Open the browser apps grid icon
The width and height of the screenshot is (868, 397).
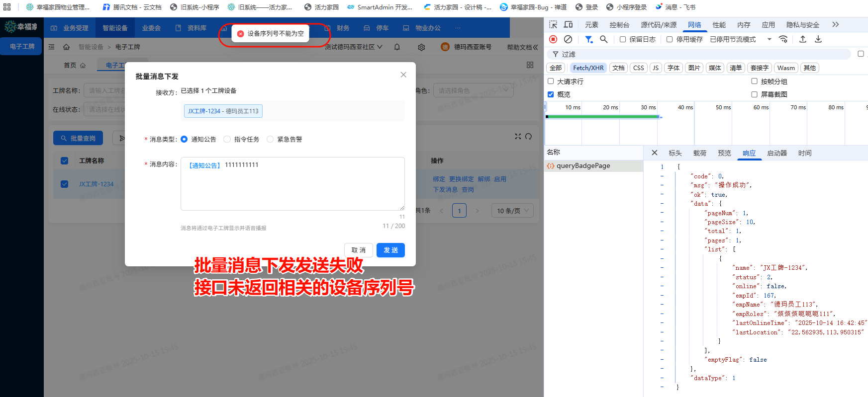pyautogui.click(x=7, y=7)
